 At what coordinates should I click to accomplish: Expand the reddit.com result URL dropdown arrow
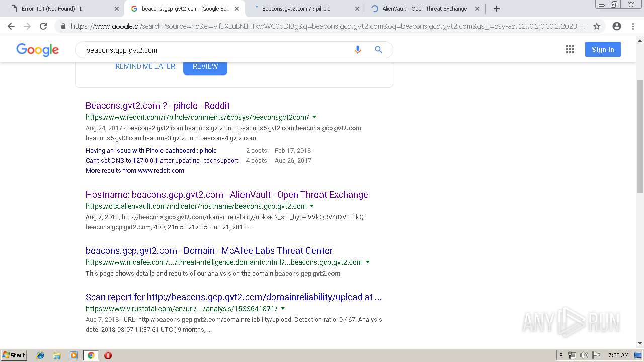pyautogui.click(x=314, y=117)
